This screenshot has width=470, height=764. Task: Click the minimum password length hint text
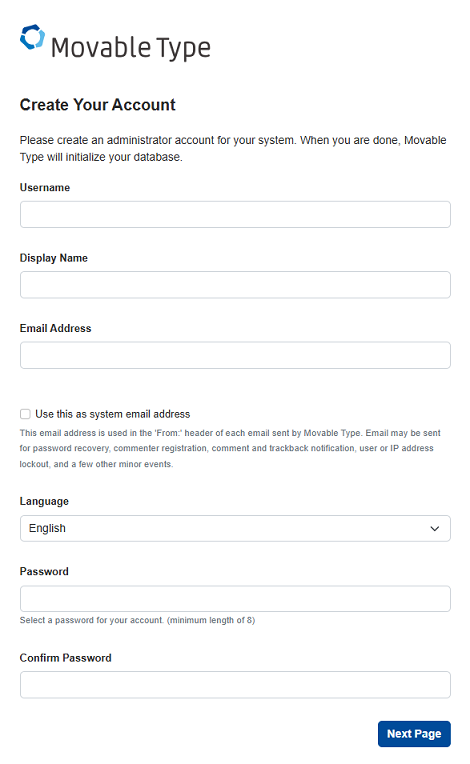pyautogui.click(x=137, y=620)
